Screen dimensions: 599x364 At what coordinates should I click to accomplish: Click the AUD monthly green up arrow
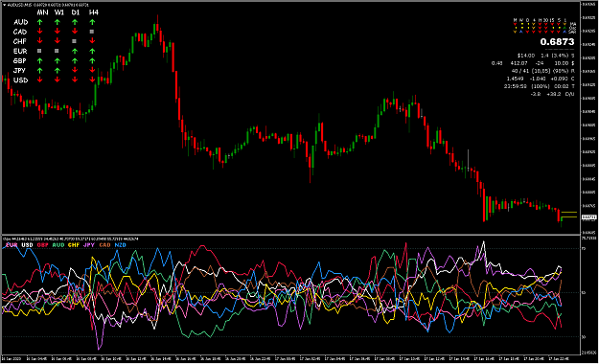pyautogui.click(x=39, y=22)
